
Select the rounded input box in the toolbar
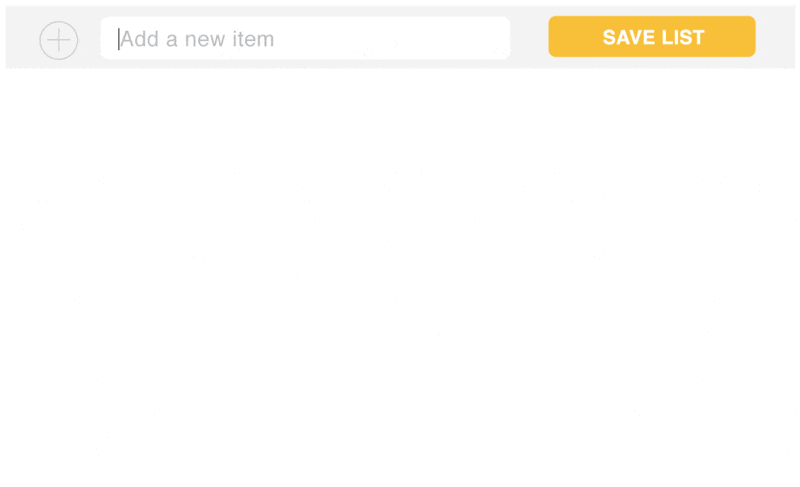305,38
